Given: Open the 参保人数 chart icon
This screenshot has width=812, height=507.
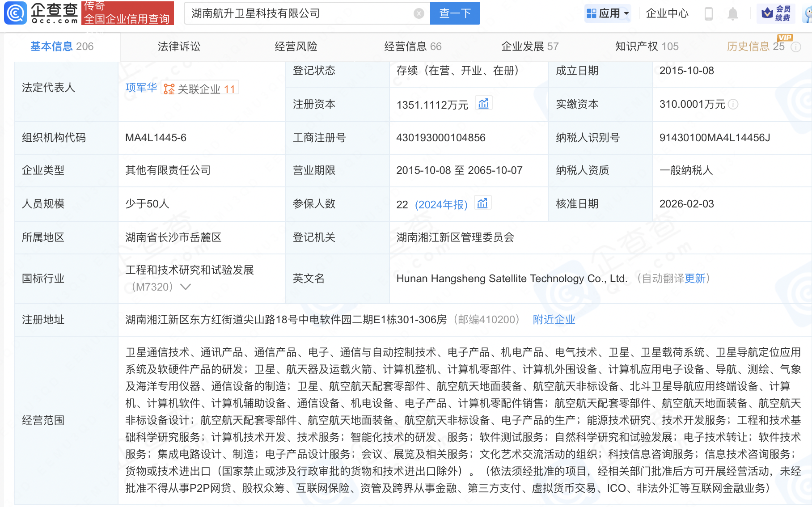Looking at the screenshot, I should (x=482, y=203).
